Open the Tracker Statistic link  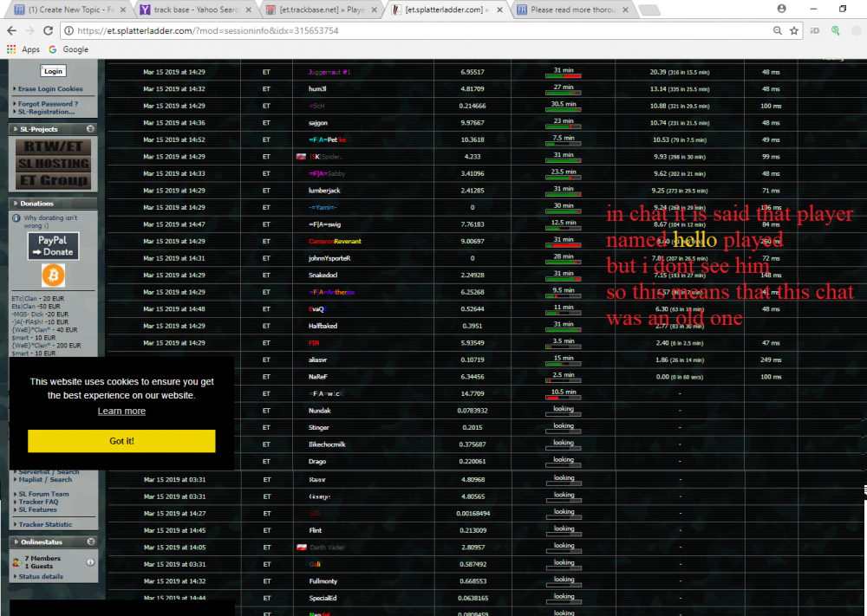click(45, 524)
